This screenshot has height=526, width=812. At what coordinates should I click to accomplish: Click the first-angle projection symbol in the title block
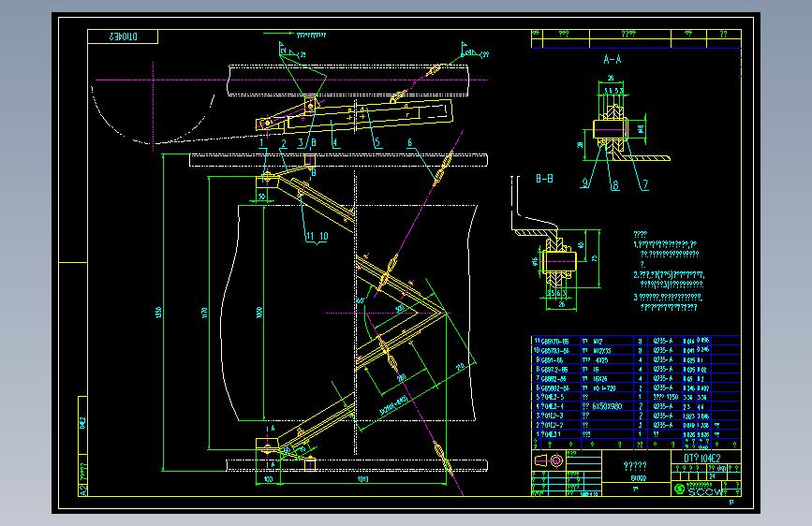click(x=549, y=460)
